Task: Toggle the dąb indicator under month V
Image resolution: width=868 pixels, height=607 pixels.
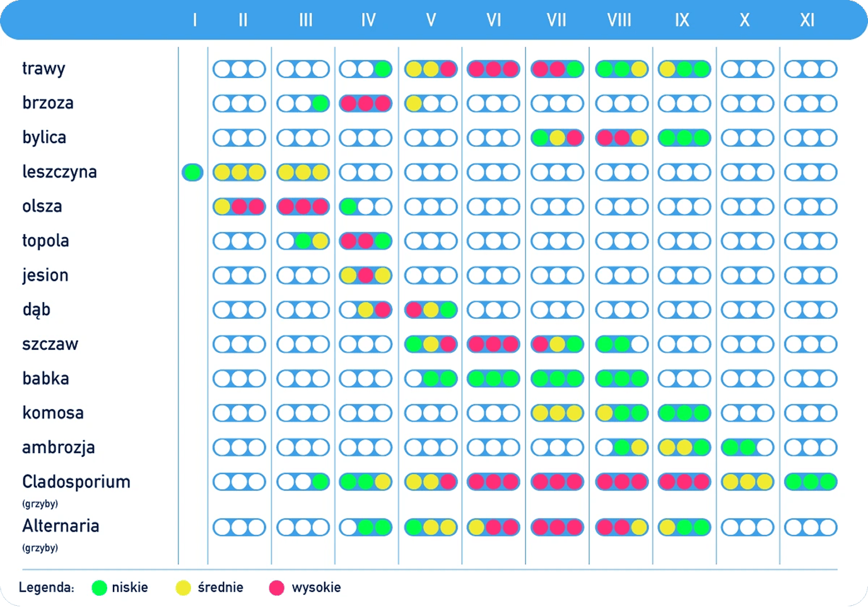Action: tap(431, 309)
